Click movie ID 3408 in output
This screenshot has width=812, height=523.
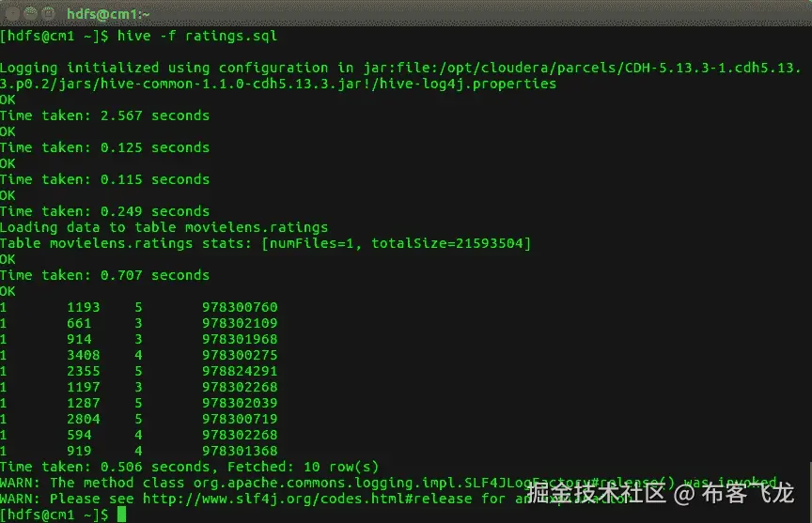pos(84,355)
